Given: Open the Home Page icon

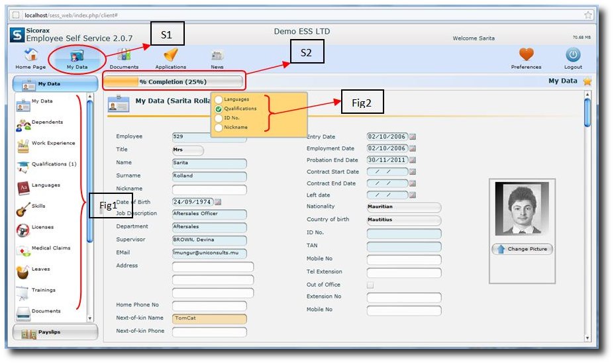Looking at the screenshot, I should click(x=30, y=56).
